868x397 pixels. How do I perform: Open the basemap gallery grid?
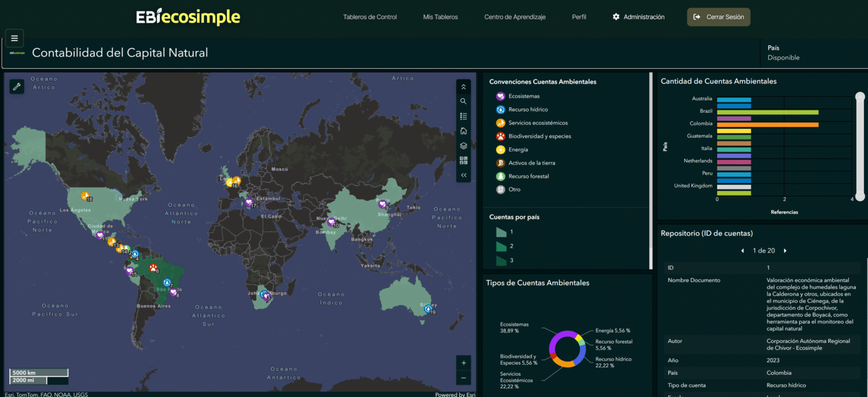(x=463, y=161)
